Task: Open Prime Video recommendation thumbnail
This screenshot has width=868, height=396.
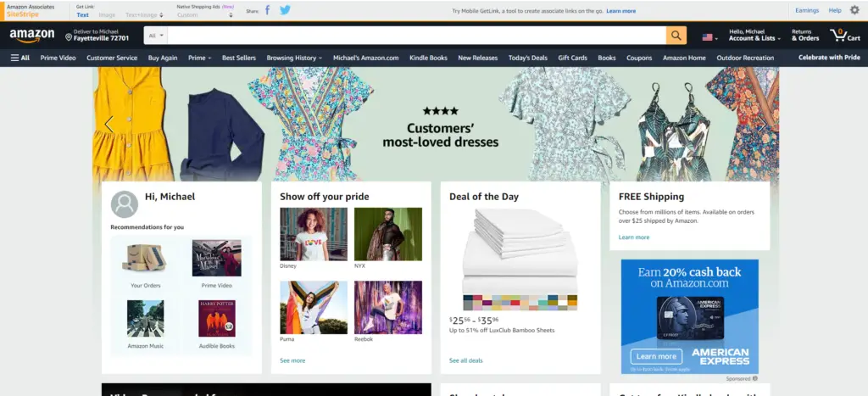Action: [x=216, y=258]
